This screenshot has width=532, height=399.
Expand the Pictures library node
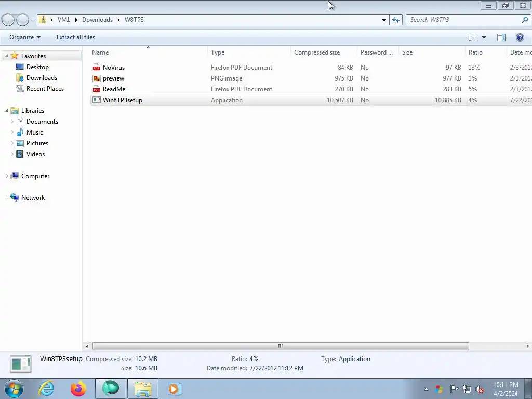click(x=12, y=143)
